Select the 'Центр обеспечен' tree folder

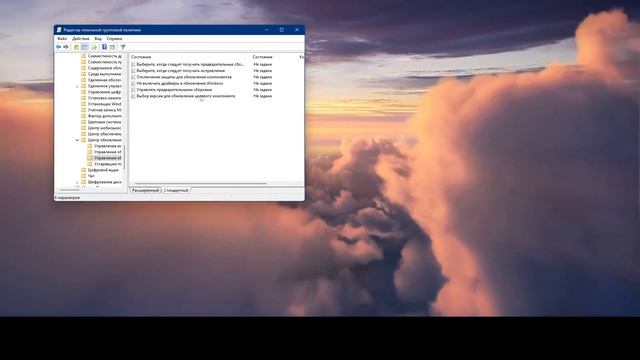pos(104,134)
